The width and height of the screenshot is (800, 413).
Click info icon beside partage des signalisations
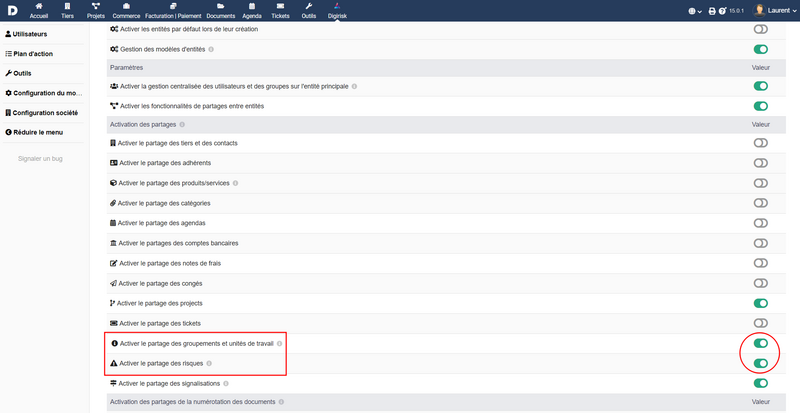pyautogui.click(x=226, y=383)
